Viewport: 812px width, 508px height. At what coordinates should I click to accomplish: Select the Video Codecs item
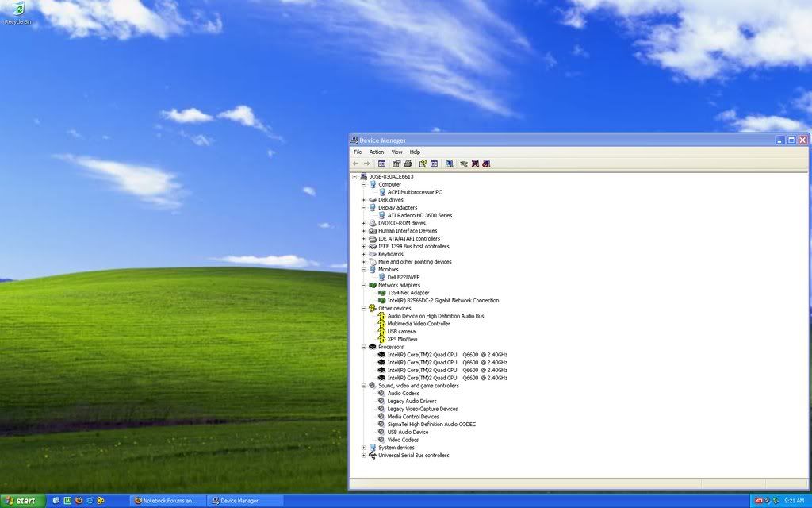click(x=404, y=440)
